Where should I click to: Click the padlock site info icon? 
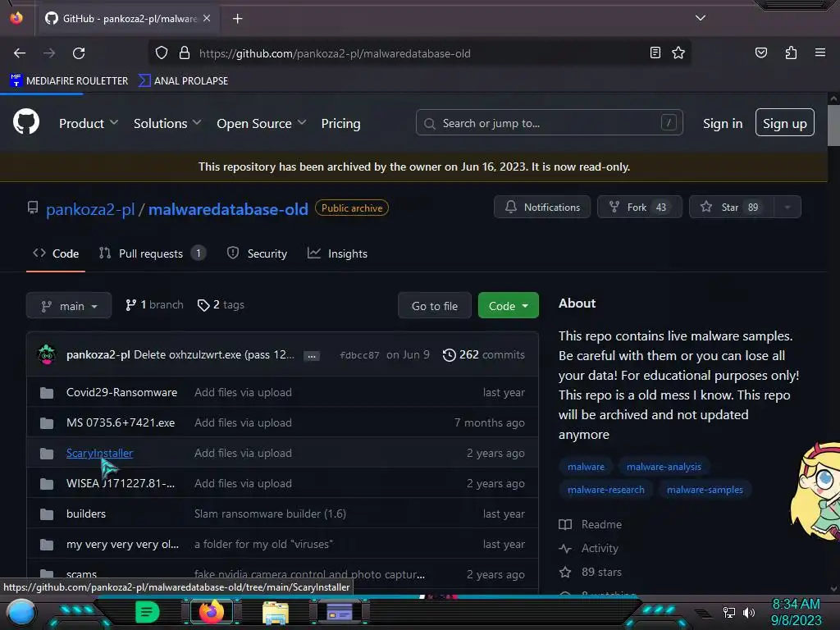click(x=185, y=53)
